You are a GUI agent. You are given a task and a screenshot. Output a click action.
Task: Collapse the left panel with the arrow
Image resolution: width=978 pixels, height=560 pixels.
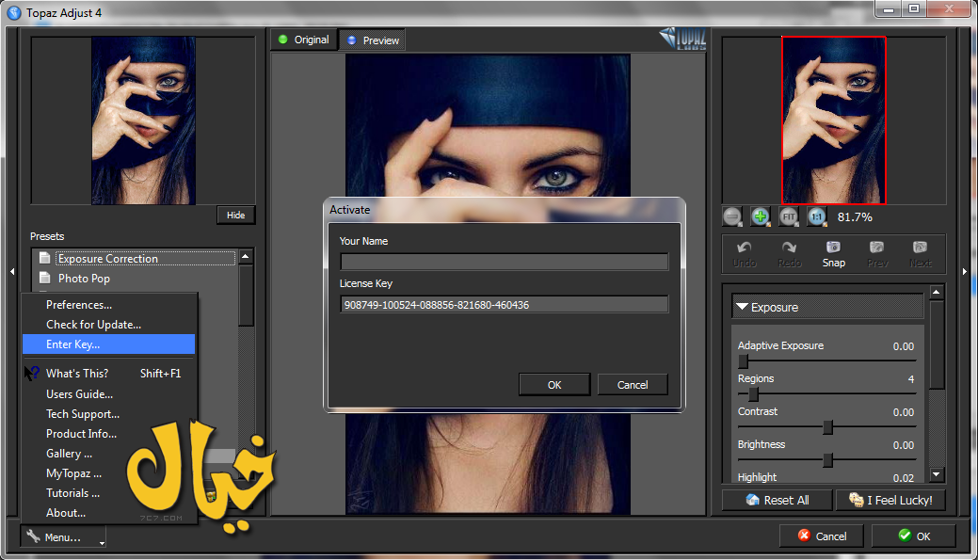[x=12, y=271]
